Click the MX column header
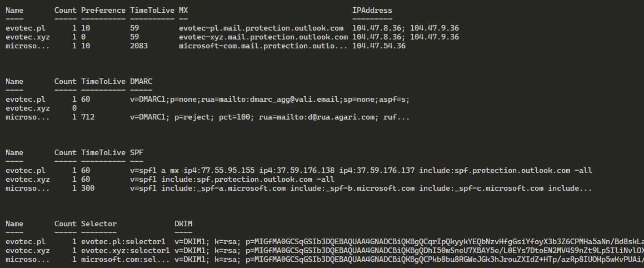The width and height of the screenshot is (644, 268). 183,11
